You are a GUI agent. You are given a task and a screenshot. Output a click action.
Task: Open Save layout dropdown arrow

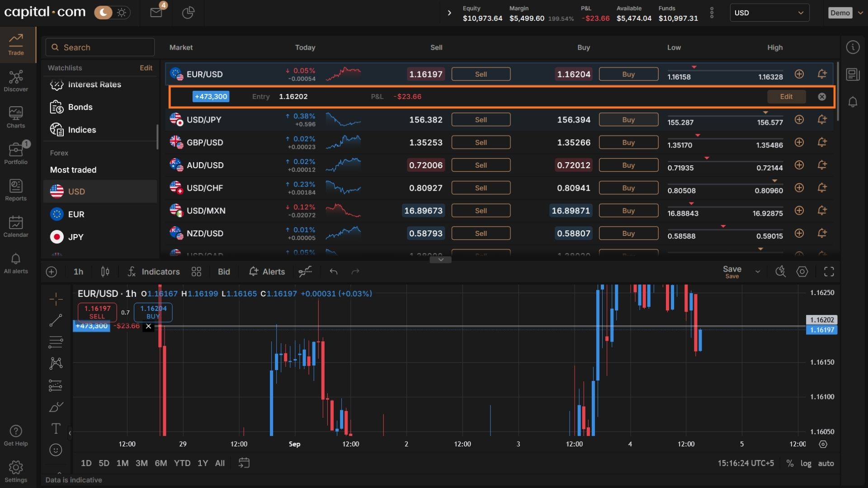click(758, 272)
